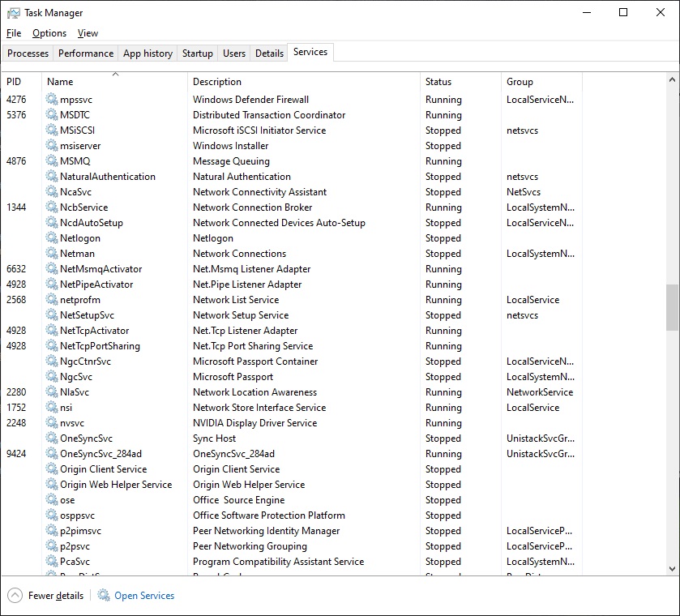Click the gear icon beside NaturalAuthentication

pyautogui.click(x=52, y=176)
